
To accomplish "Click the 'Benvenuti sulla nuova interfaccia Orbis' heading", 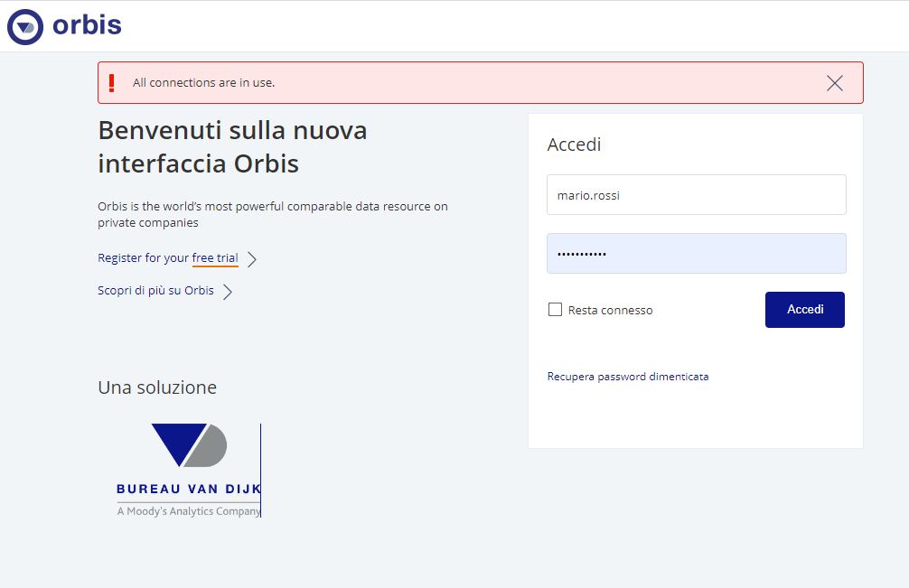I will 232,147.
